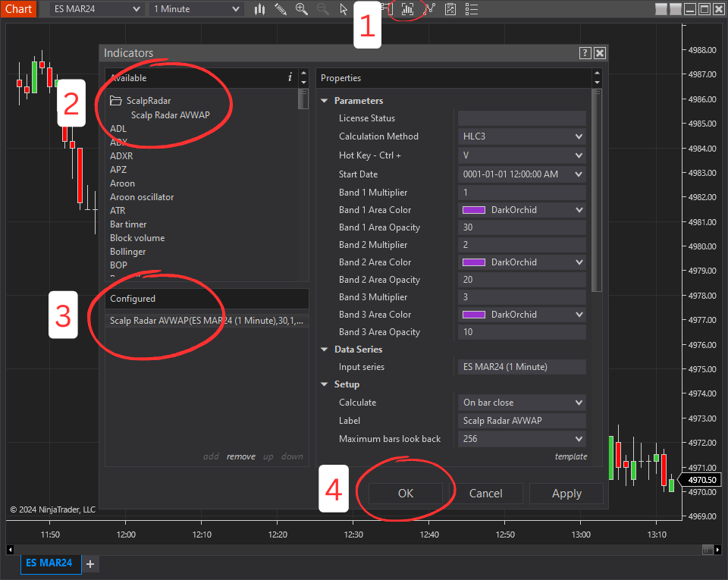
Task: Click the Available list vertical scrollbar
Action: 303,99
